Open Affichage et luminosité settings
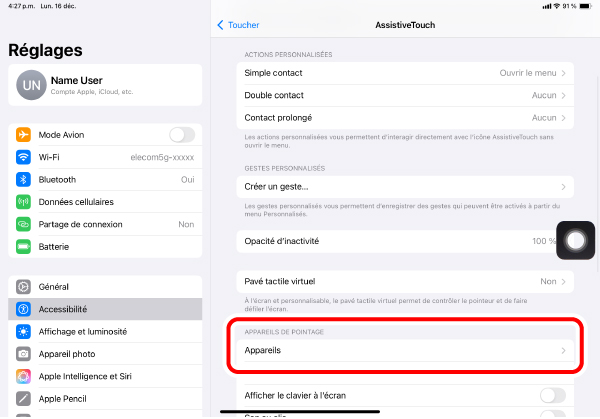This screenshot has width=600, height=419. (x=105, y=331)
